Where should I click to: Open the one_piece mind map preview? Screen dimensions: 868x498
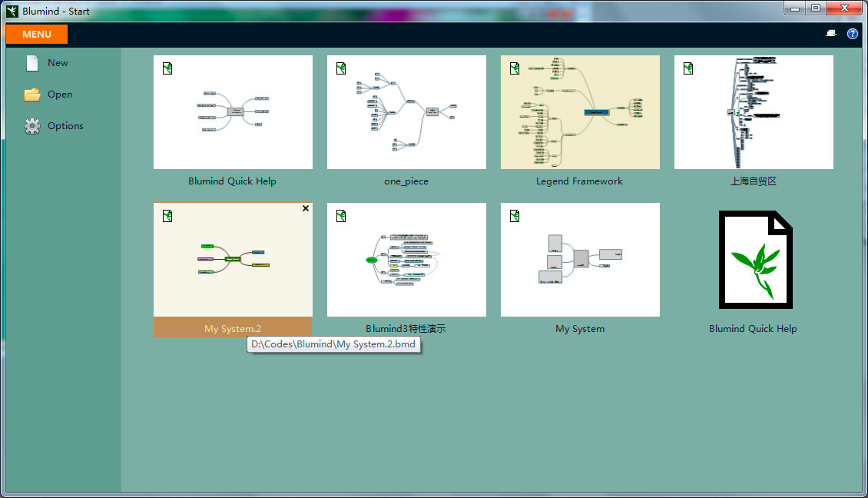(407, 112)
